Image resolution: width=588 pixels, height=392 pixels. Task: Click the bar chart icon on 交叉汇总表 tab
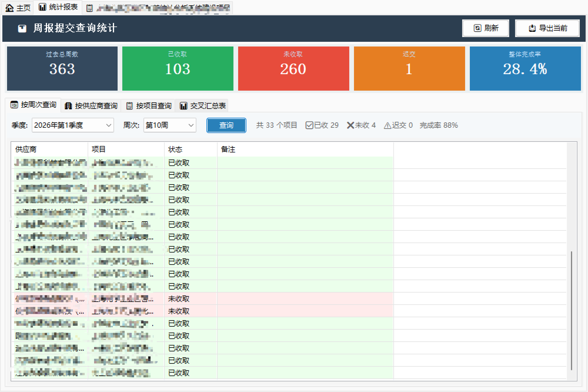[x=183, y=106]
